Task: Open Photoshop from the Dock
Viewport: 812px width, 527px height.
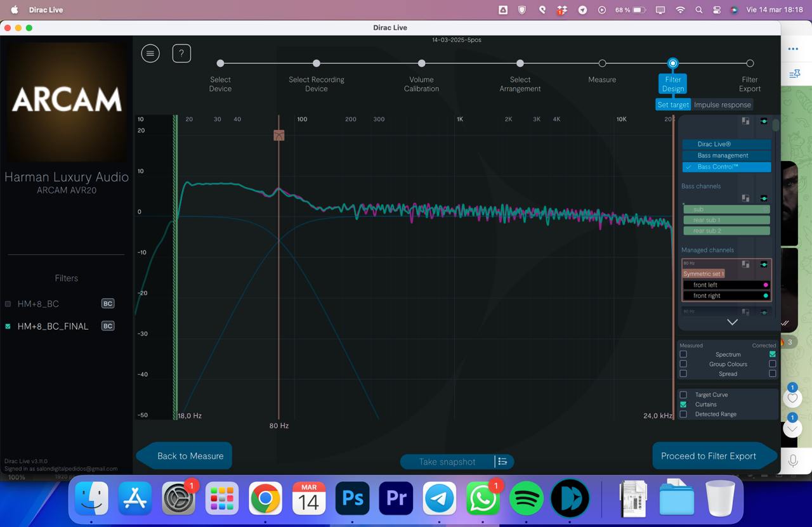Action: pyautogui.click(x=352, y=498)
